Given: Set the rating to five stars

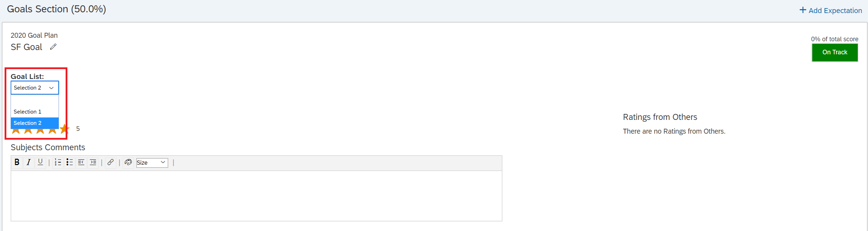Looking at the screenshot, I should 64,129.
